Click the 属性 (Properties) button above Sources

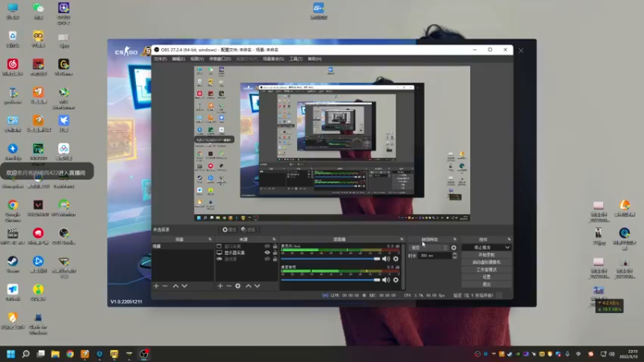[229, 230]
